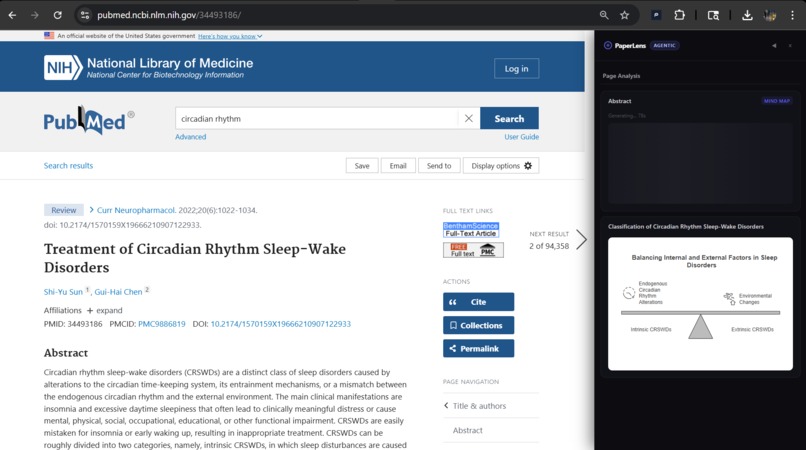The height and width of the screenshot is (450, 806).
Task: Bookmark this page with the star
Action: [x=625, y=15]
